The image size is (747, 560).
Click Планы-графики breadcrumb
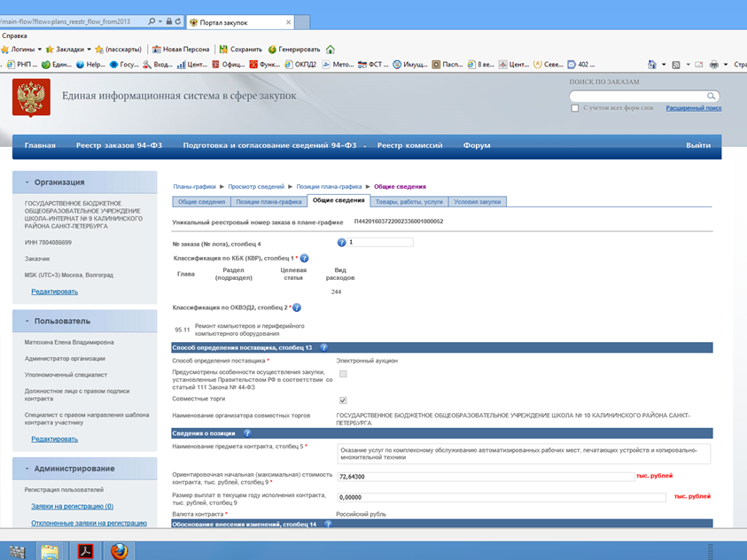(x=194, y=187)
